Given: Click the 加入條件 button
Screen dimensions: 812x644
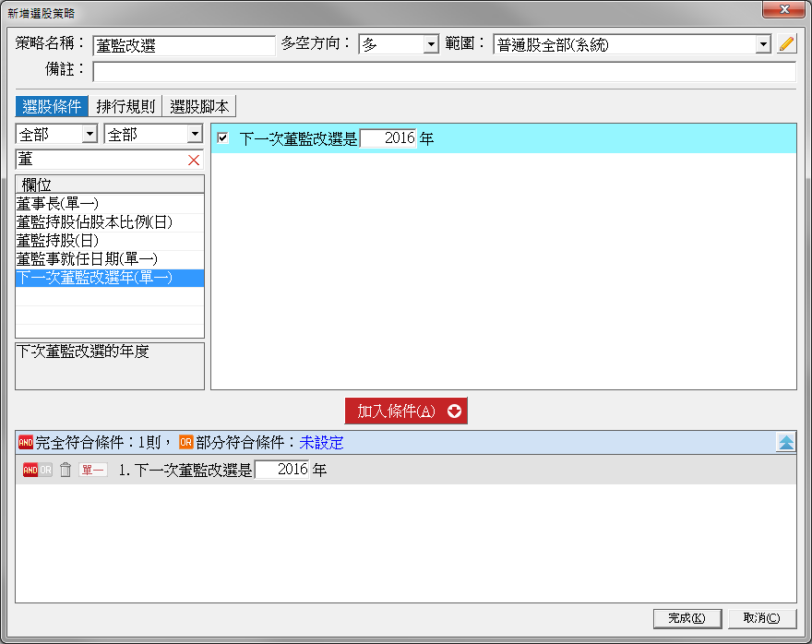Looking at the screenshot, I should pyautogui.click(x=406, y=411).
